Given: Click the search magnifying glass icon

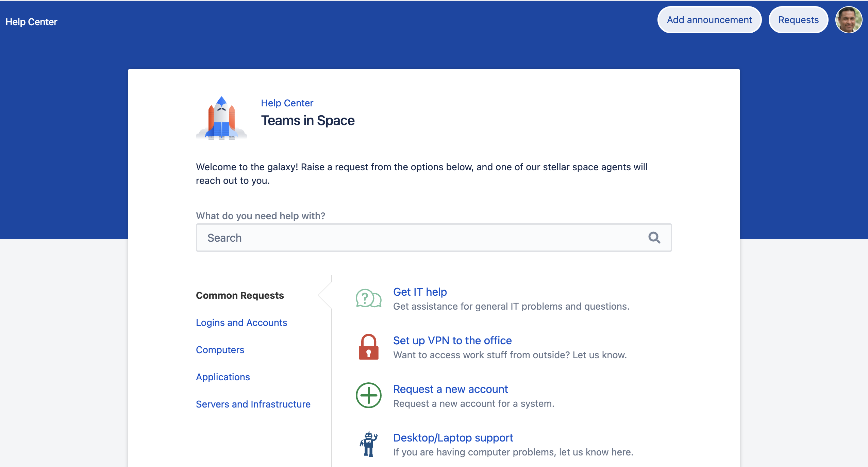Looking at the screenshot, I should [655, 237].
